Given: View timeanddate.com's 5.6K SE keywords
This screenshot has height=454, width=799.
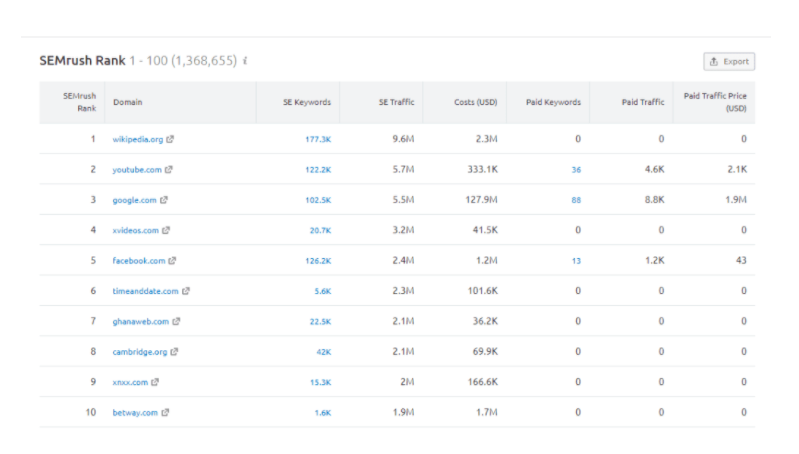Looking at the screenshot, I should point(323,291).
